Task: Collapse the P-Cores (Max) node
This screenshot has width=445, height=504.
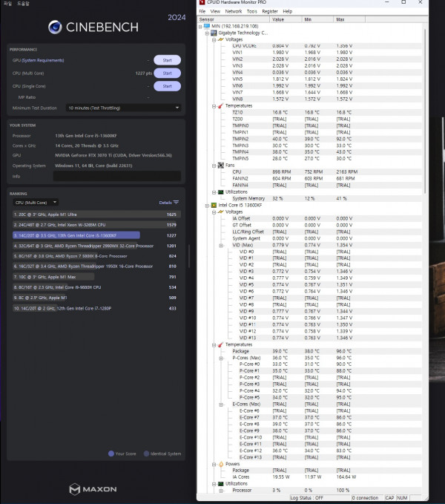Action: [x=221, y=358]
